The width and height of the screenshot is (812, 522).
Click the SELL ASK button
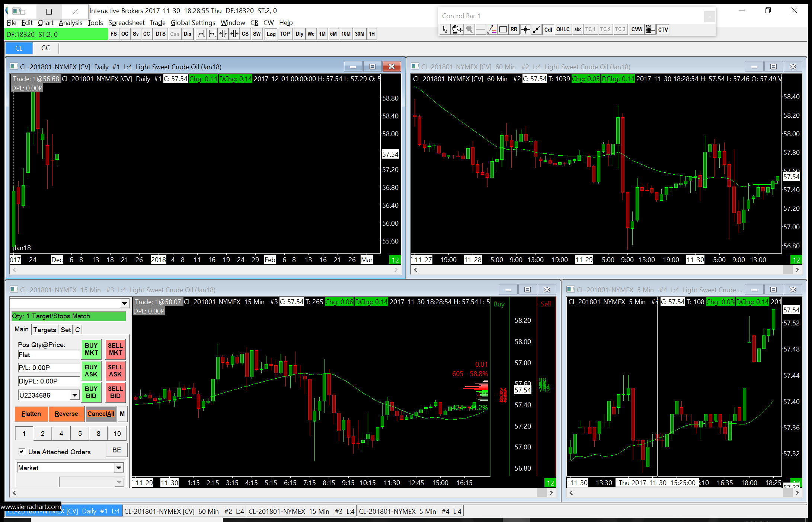(115, 371)
